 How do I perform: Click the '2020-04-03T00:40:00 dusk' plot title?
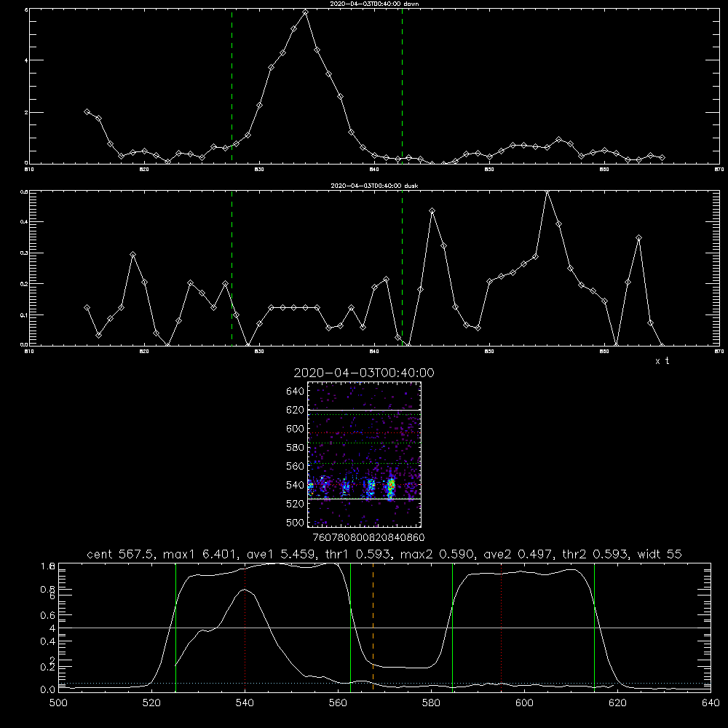374,186
